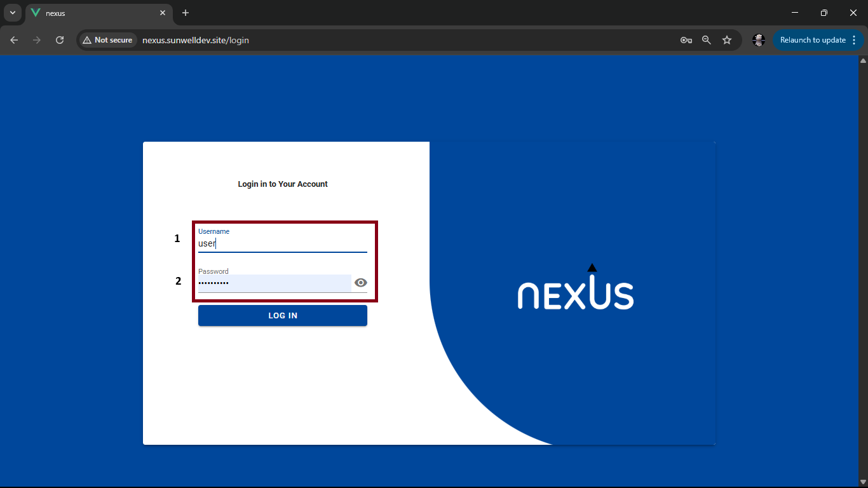The image size is (868, 488).
Task: Open the Chrome three-dot menu
Action: (x=855, y=40)
